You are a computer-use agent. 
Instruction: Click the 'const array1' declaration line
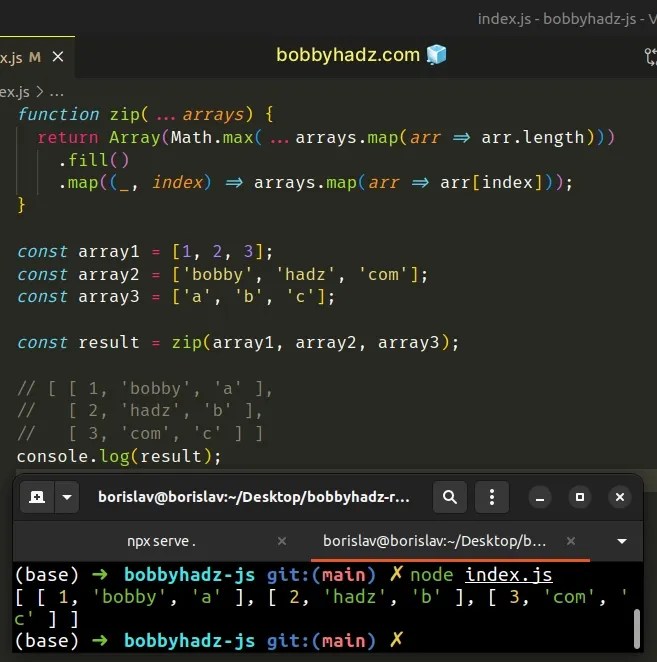145,252
